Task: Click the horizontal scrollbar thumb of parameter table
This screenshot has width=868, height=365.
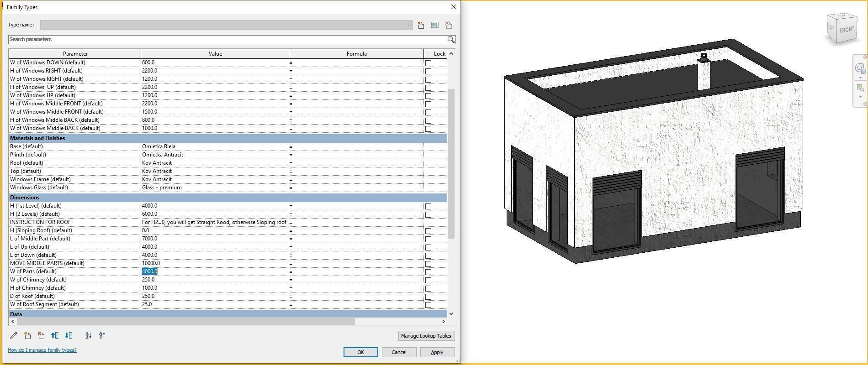Action: [x=185, y=321]
